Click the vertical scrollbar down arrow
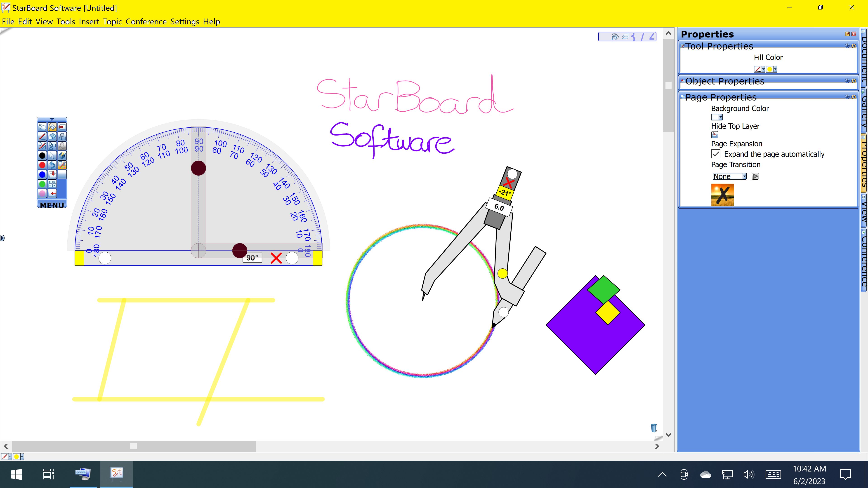Screen dimensions: 868x488 point(669,435)
